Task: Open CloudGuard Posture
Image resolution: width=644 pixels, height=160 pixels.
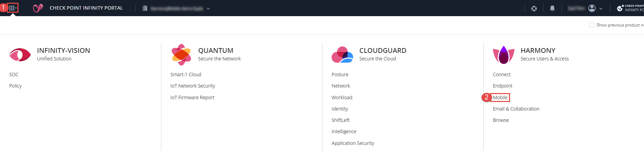Action: pyautogui.click(x=340, y=75)
